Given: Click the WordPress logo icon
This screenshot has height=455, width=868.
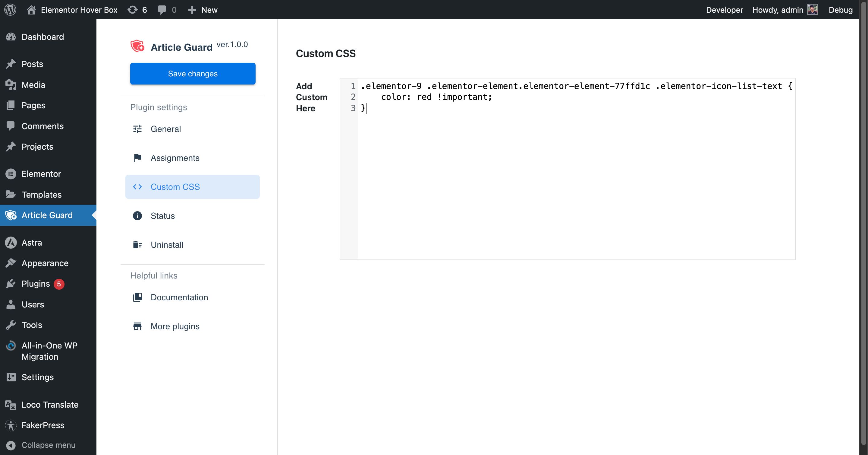Looking at the screenshot, I should 10,9.
